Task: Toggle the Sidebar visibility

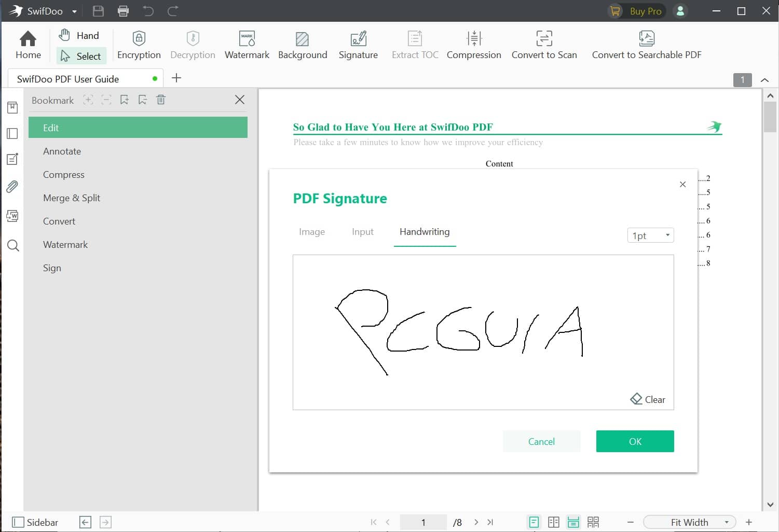Action: coord(35,522)
